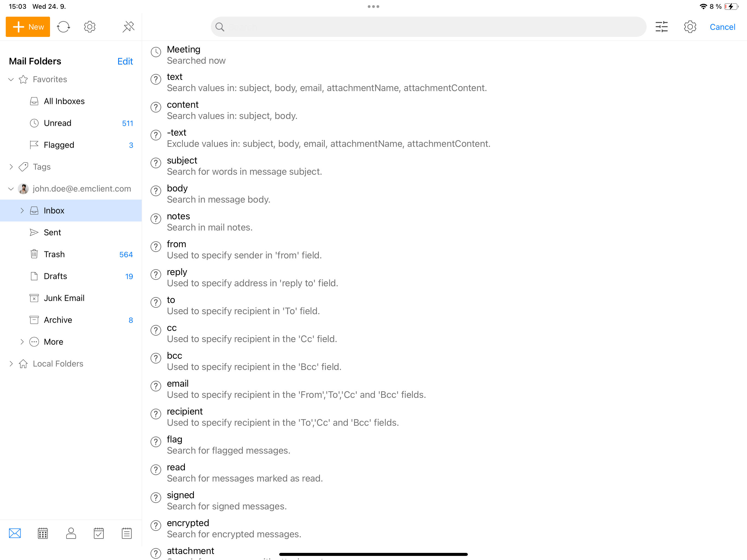
Task: Tap the battery indicator in status bar
Action: coord(731,6)
